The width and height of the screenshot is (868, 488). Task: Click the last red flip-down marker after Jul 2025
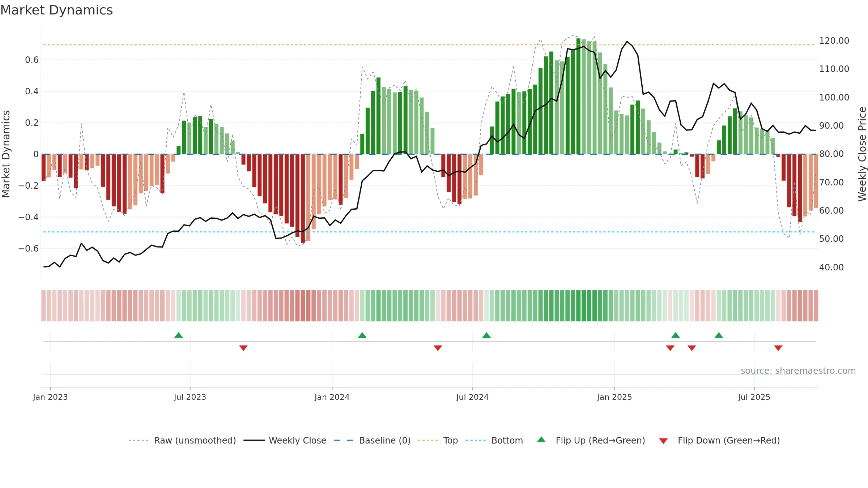click(778, 348)
